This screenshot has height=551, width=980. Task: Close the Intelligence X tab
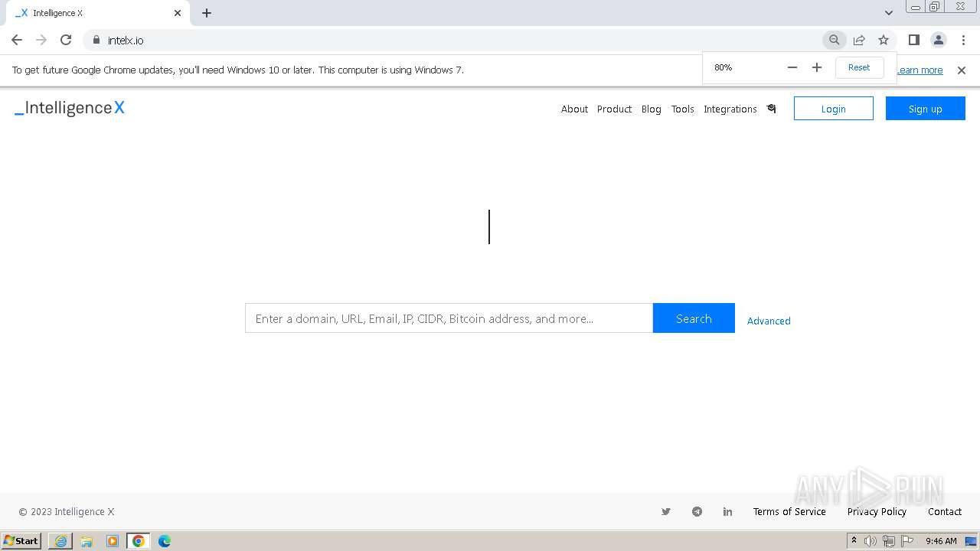click(178, 13)
